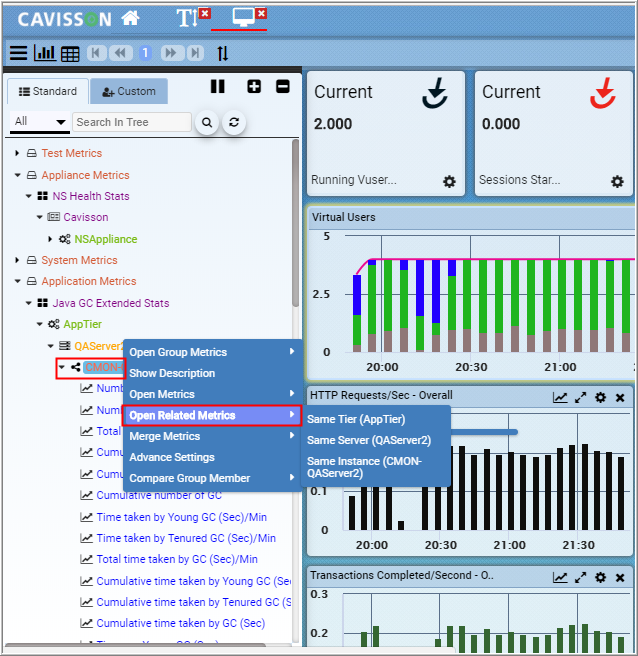
Task: Close the monitor dashboard tab red x
Action: coord(261,13)
